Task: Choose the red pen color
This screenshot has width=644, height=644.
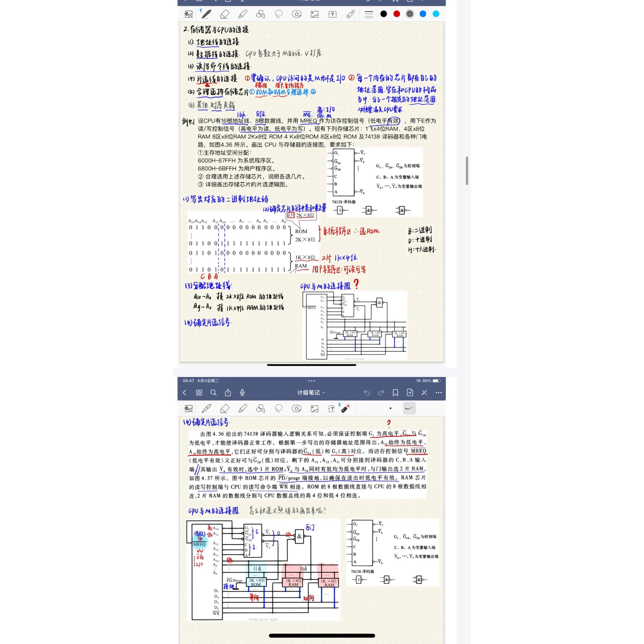Action: pyautogui.click(x=397, y=14)
